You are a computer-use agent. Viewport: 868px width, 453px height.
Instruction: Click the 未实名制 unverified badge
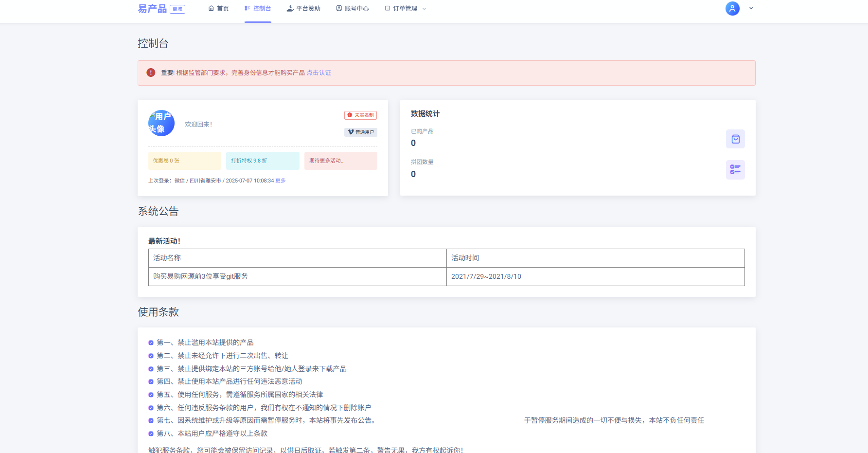tap(360, 115)
